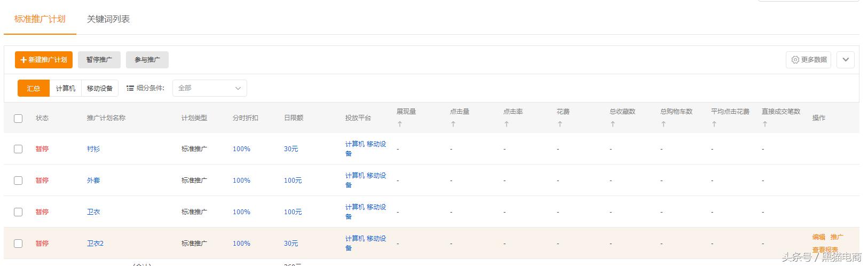Open the 卫衣2 plan link
The image size is (868, 266).
[95, 244]
